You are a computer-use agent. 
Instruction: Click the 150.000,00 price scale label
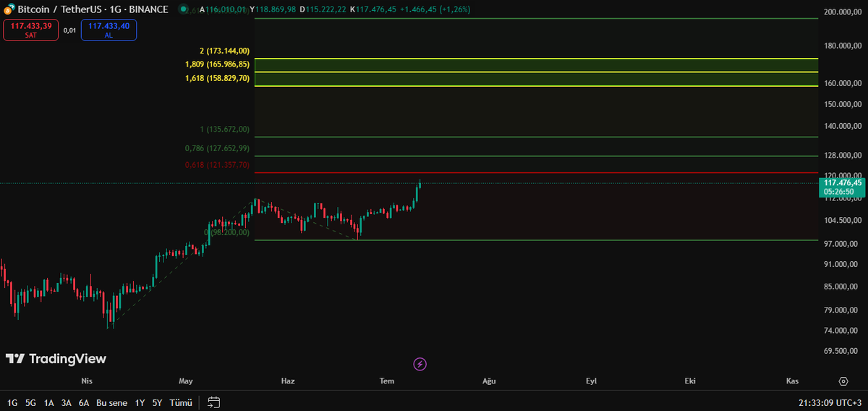pyautogui.click(x=843, y=104)
